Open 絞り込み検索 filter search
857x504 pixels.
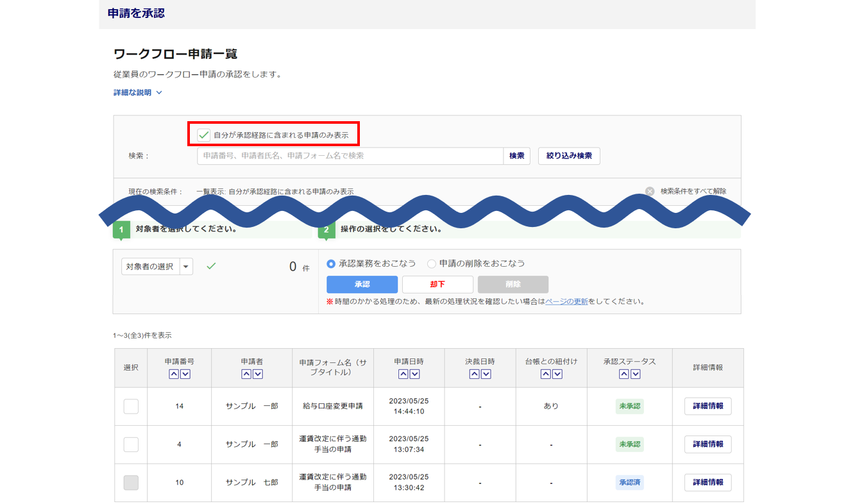[569, 156]
